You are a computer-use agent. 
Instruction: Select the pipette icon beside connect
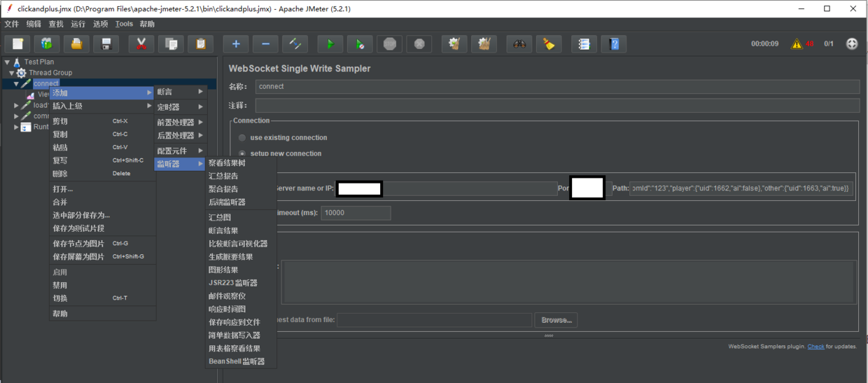click(26, 83)
